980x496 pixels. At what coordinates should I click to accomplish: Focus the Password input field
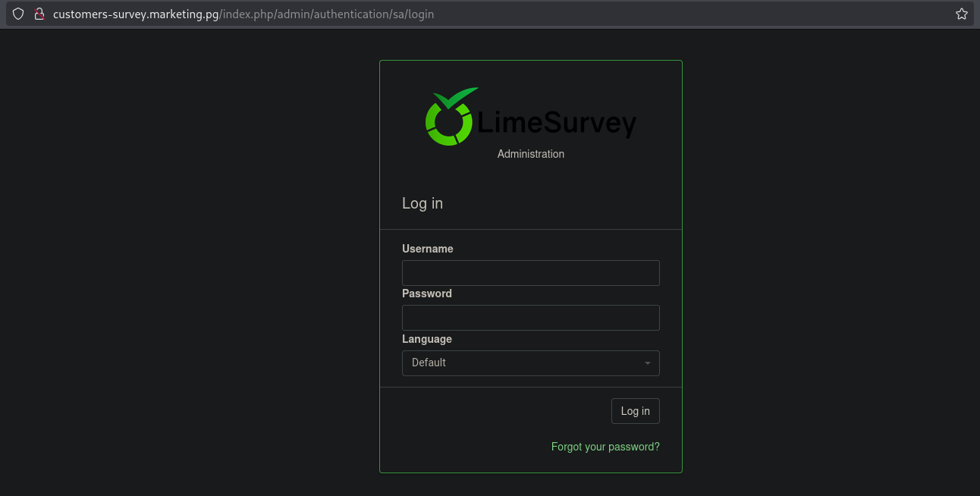pyautogui.click(x=530, y=318)
